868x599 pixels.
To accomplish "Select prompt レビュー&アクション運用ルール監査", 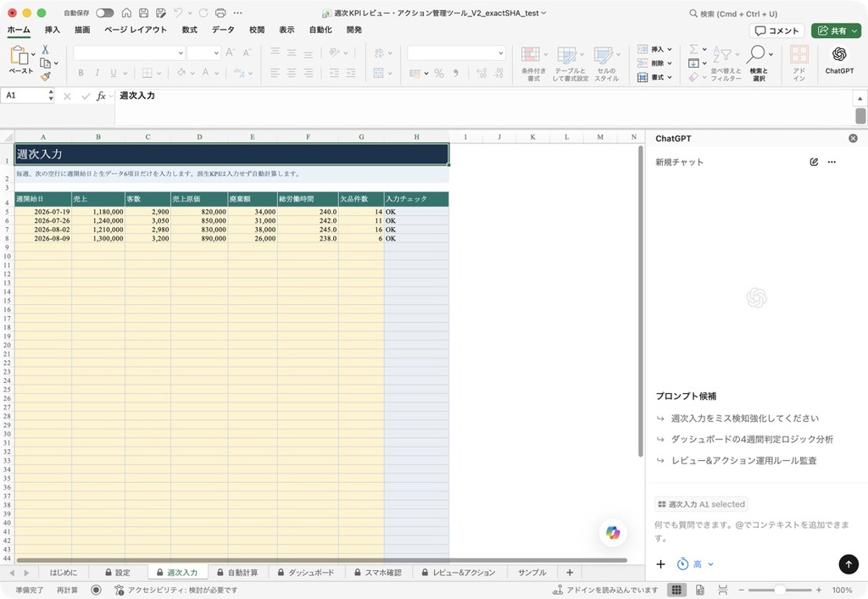I will tap(743, 460).
